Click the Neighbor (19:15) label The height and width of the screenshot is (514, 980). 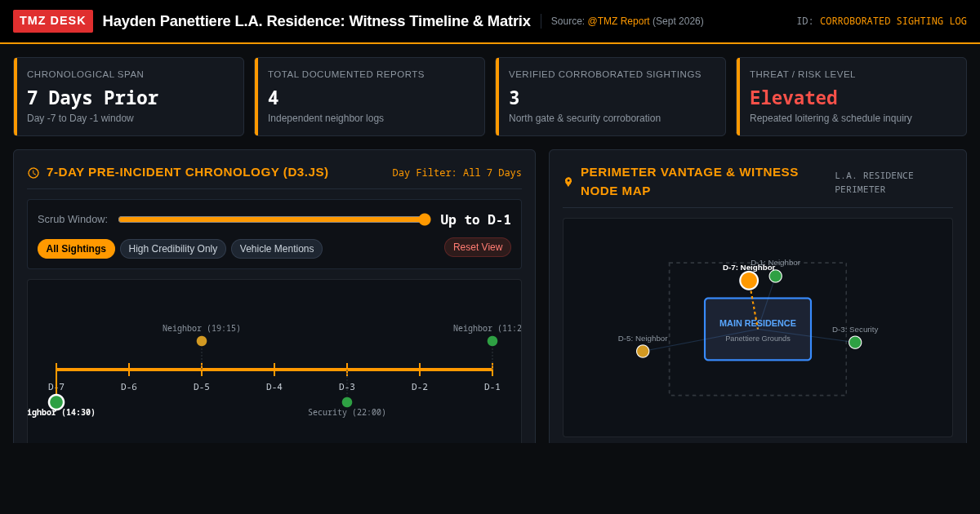(x=202, y=329)
